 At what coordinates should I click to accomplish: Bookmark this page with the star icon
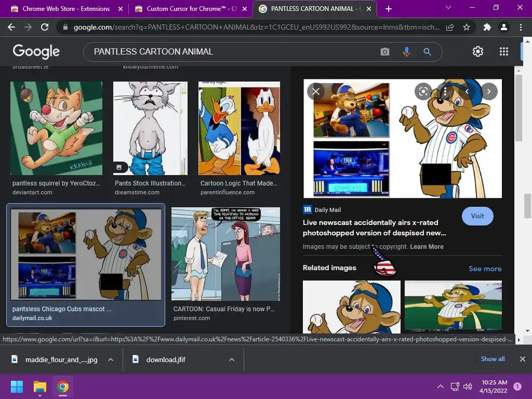coord(467,27)
